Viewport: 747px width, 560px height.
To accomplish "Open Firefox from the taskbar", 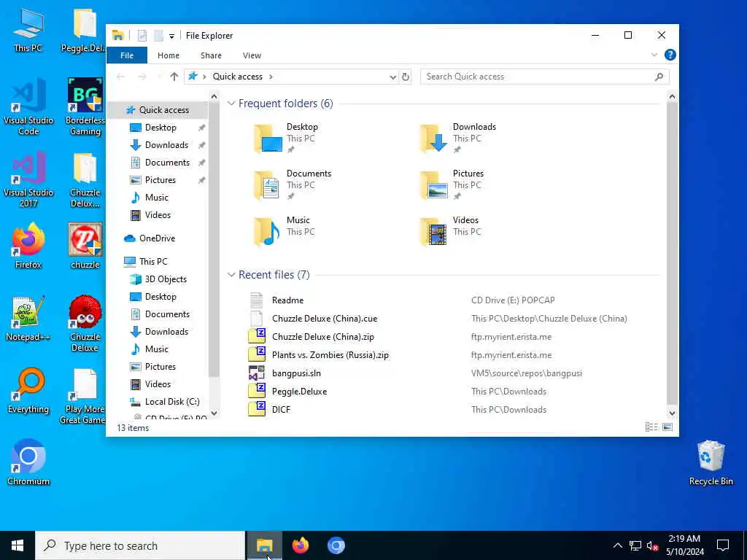I will tap(300, 545).
